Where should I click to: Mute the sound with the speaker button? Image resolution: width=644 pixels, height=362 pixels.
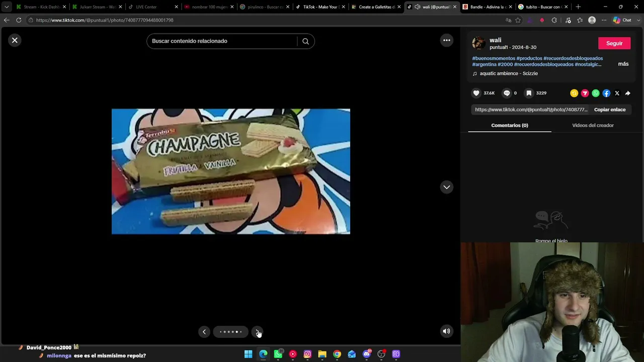pyautogui.click(x=446, y=331)
